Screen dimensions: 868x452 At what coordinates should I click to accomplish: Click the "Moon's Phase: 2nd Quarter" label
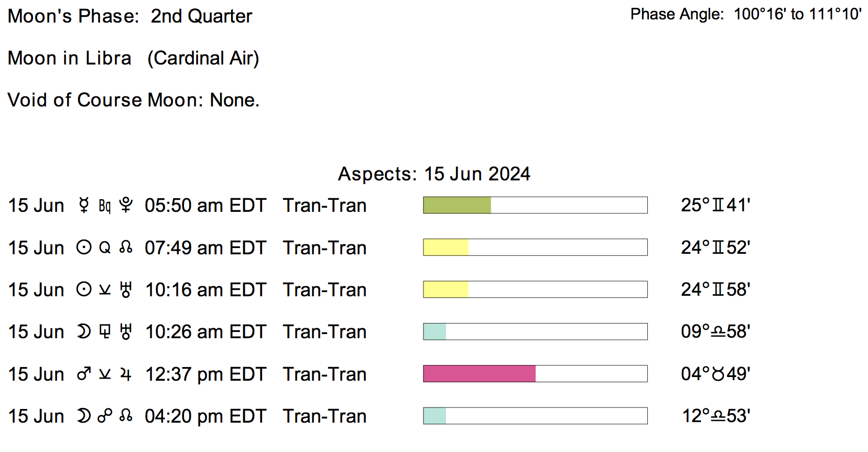point(130,16)
